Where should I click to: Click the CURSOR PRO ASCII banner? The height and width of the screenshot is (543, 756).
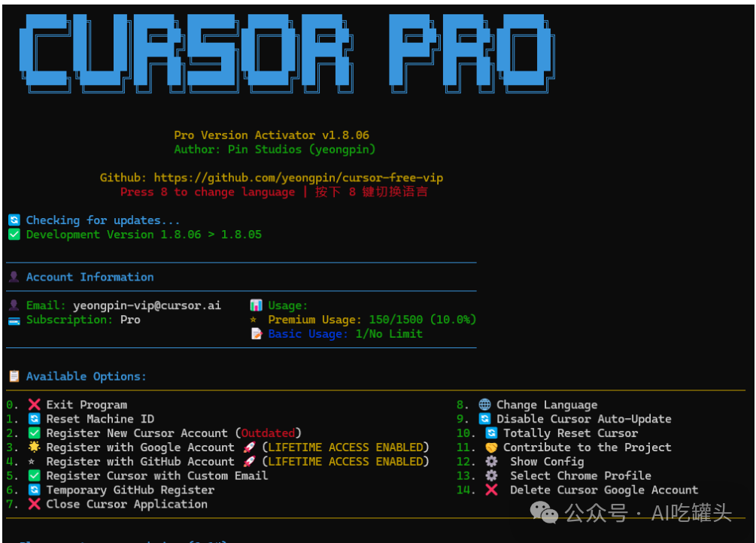[287, 53]
